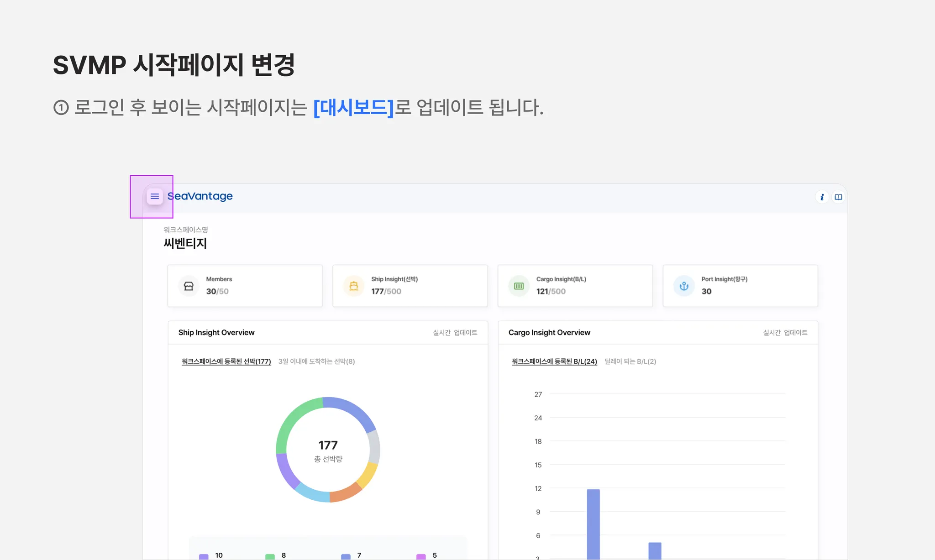Select the 워크스페이스에 등록된 B/L(24) tab

coord(554,361)
